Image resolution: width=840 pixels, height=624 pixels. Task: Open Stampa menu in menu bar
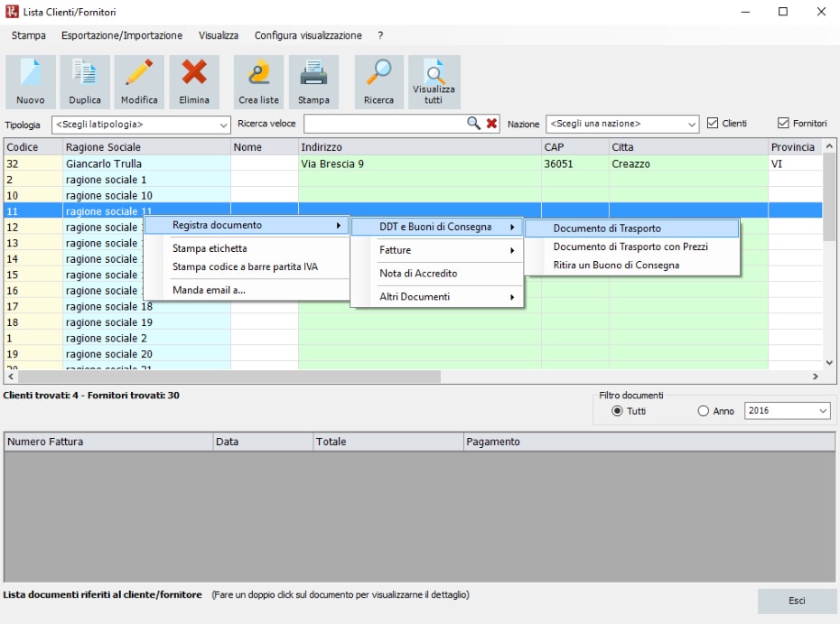[28, 35]
